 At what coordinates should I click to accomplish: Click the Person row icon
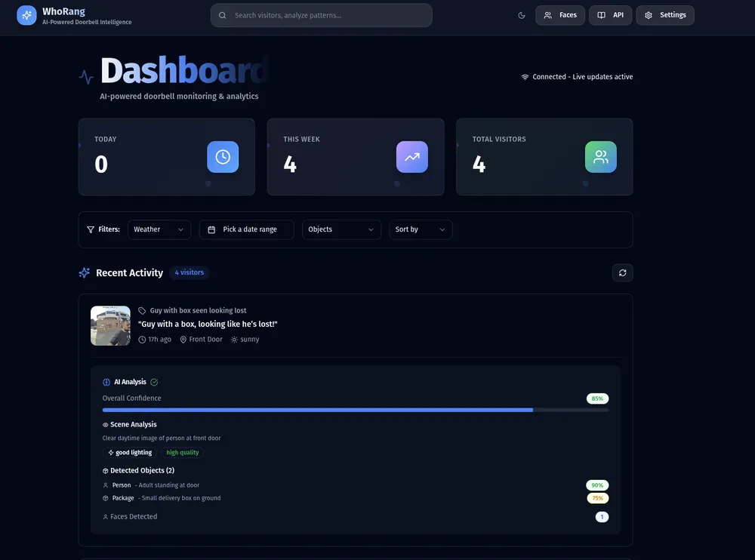pyautogui.click(x=106, y=485)
